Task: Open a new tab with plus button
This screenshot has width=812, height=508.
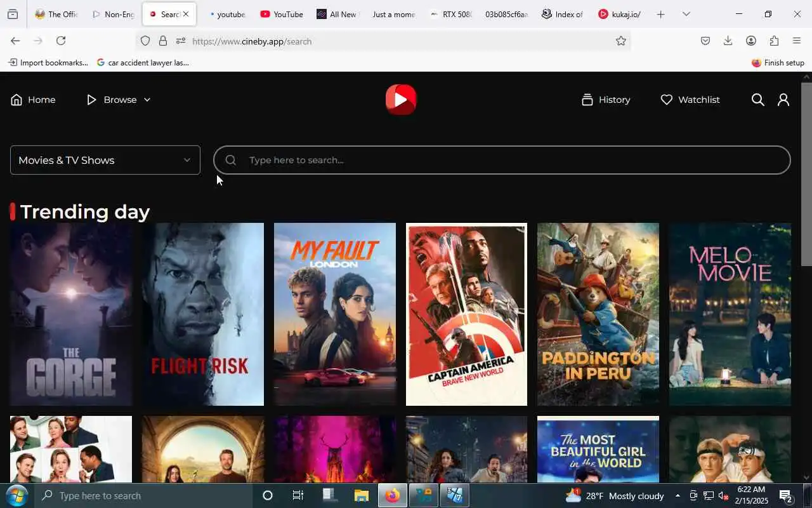Action: tap(660, 14)
